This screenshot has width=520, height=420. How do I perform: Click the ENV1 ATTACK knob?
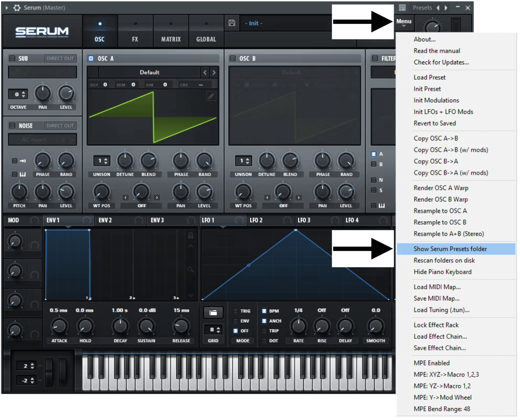coord(59,326)
